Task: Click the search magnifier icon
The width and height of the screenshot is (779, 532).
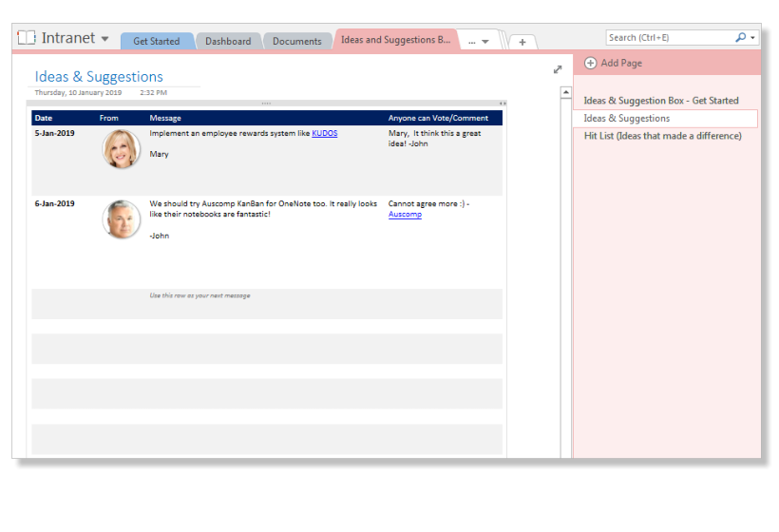Action: tap(741, 37)
